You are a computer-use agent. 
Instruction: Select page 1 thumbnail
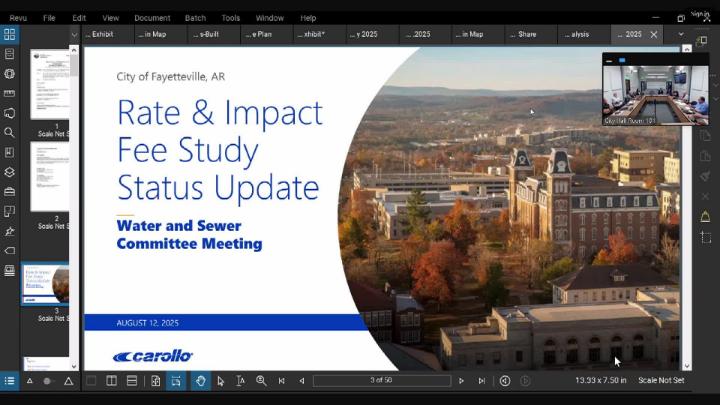(50, 84)
